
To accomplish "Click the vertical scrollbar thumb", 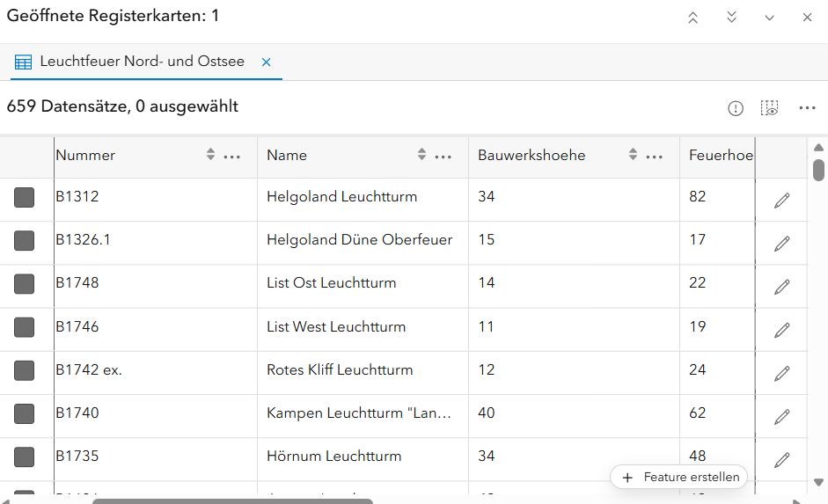I will tap(818, 170).
